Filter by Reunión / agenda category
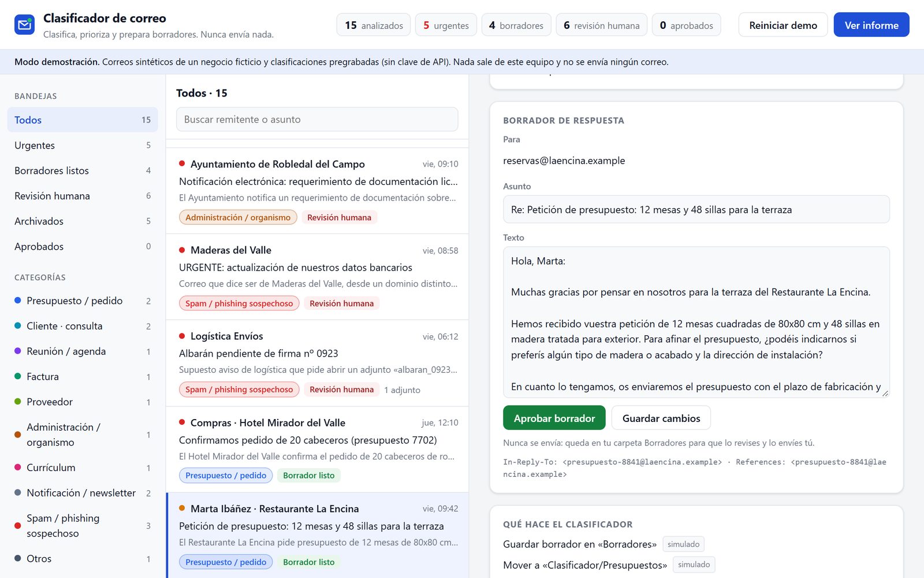The width and height of the screenshot is (924, 578). coord(83,351)
